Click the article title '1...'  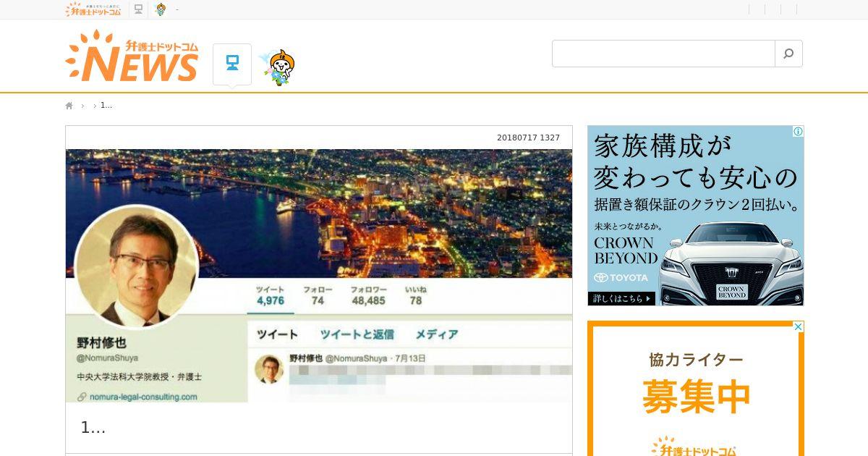click(x=93, y=428)
